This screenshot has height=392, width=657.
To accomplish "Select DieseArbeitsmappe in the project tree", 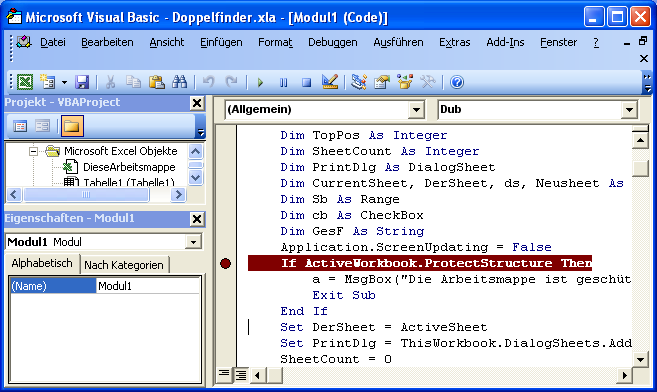I will pyautogui.click(x=129, y=167).
